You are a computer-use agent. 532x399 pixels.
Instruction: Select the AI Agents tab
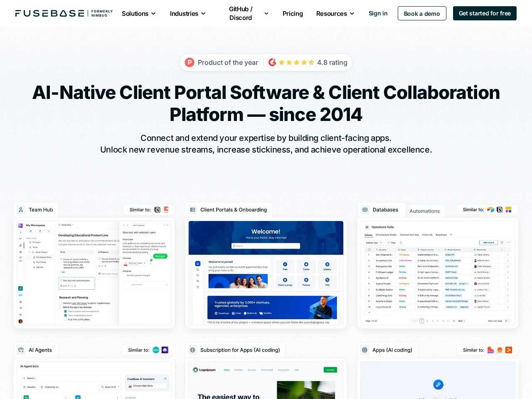tap(36, 350)
